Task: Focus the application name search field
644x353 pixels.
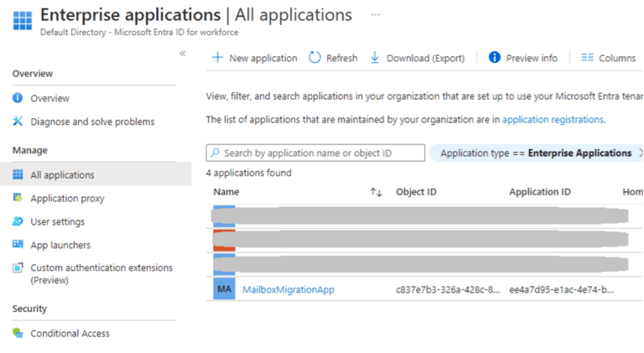Action: point(315,153)
